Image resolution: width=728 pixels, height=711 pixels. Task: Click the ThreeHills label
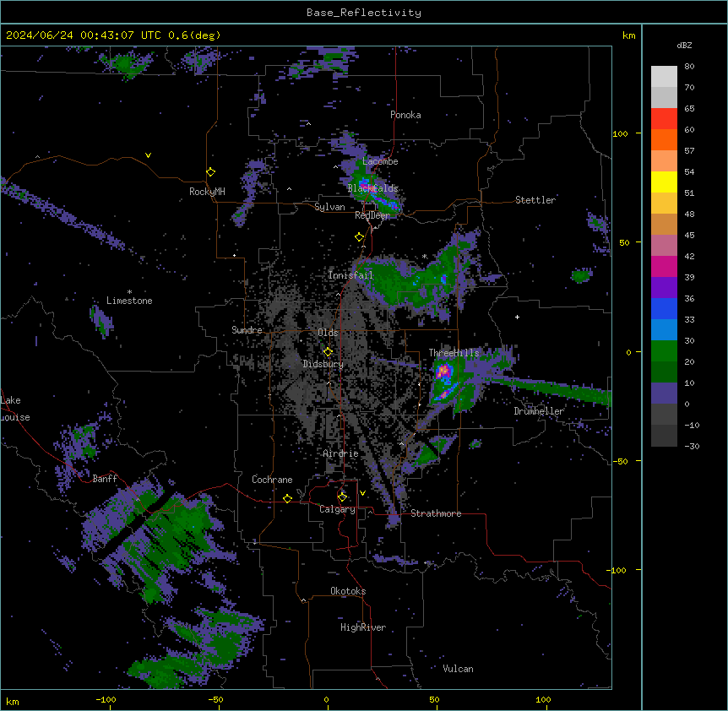454,353
